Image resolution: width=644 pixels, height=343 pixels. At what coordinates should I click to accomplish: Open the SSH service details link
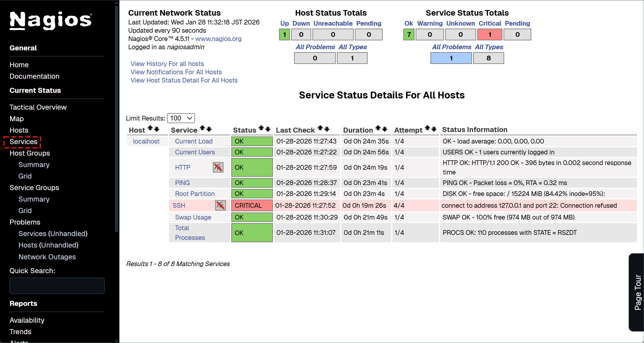click(179, 205)
